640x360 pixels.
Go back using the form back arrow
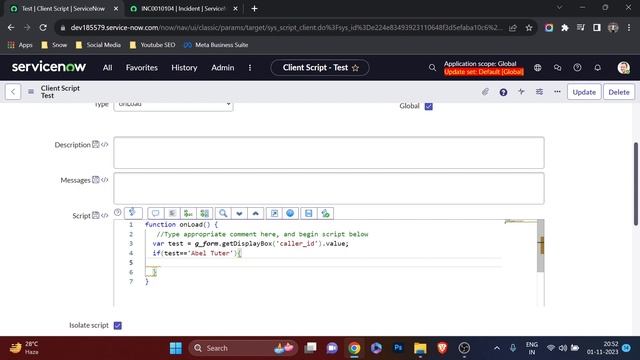click(13, 92)
